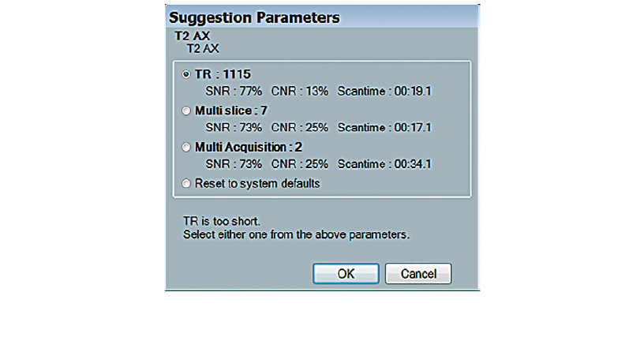Click the Multi slice : 7 label text
The width and height of the screenshot is (644, 356).
(226, 111)
